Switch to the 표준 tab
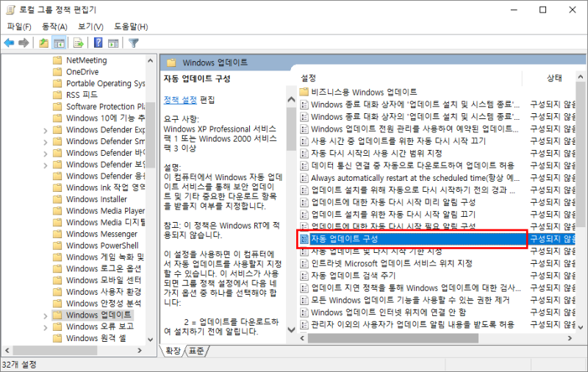Image resolution: width=588 pixels, height=372 pixels. 196,351
